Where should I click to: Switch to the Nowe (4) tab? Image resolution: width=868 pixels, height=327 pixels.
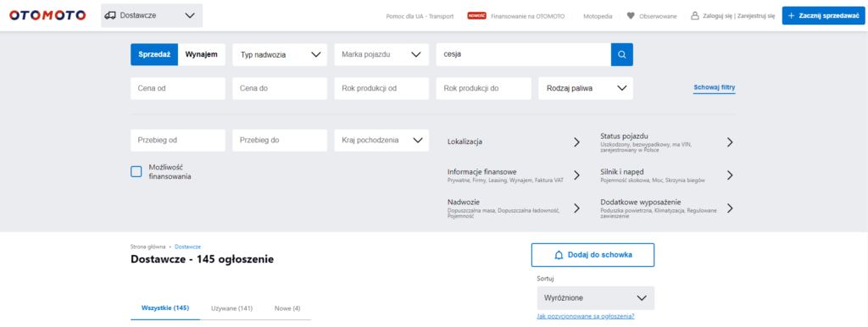pyautogui.click(x=287, y=308)
